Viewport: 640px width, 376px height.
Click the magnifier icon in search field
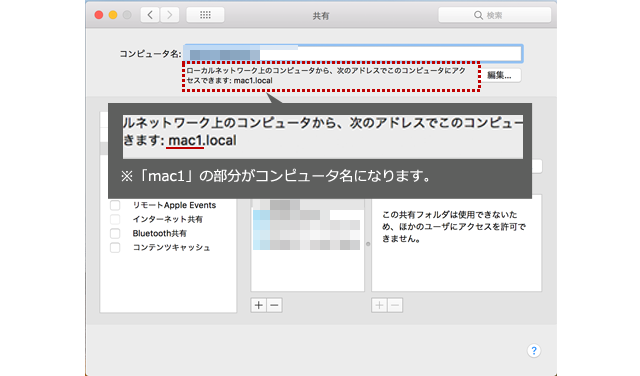(x=478, y=16)
